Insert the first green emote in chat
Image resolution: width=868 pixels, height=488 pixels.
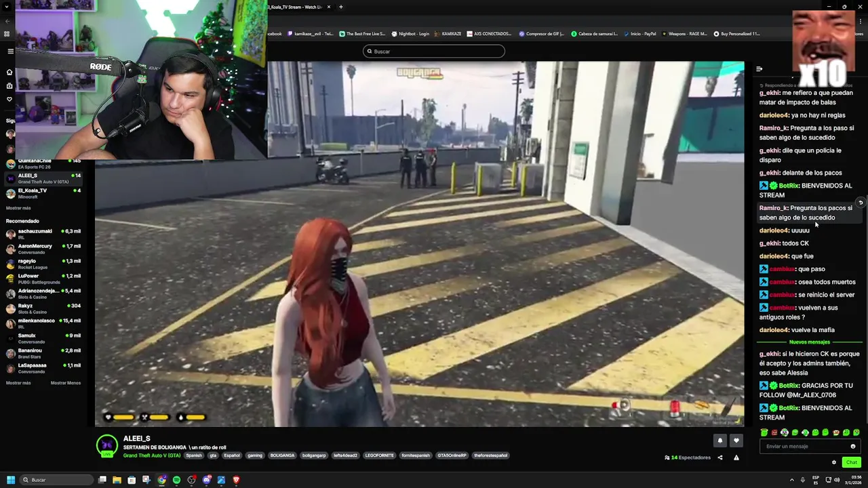pyautogui.click(x=764, y=432)
